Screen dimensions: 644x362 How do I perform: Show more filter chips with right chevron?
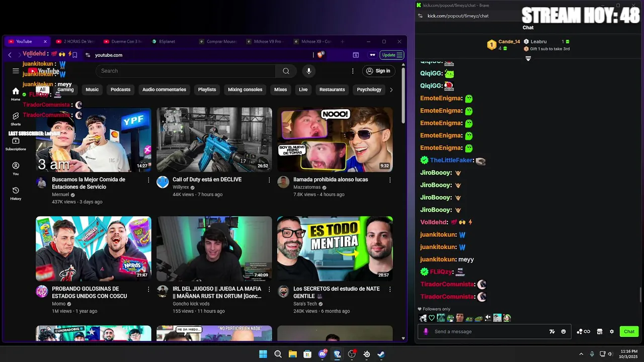click(391, 89)
